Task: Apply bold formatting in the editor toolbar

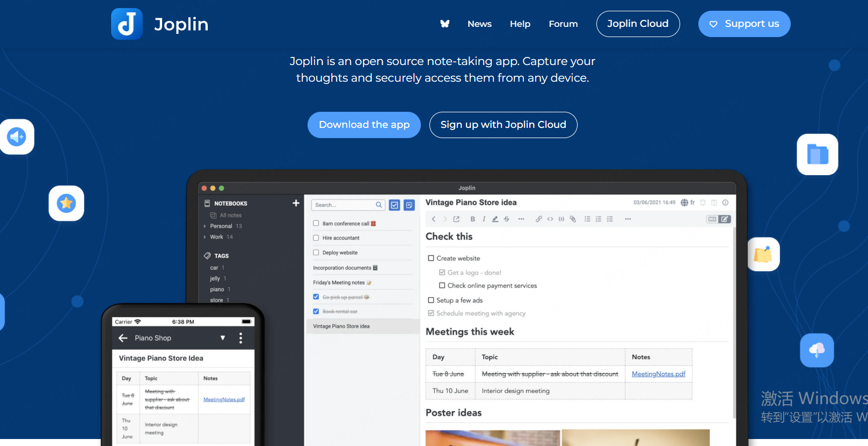Action: pos(472,219)
